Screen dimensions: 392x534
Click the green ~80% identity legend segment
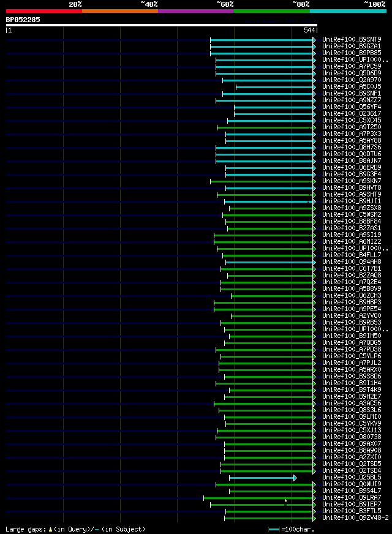coord(272,11)
